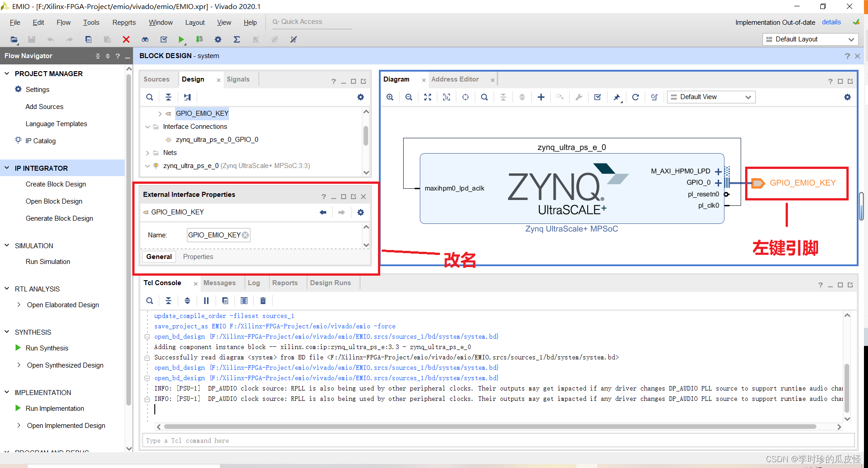The image size is (868, 468).
Task: Validate design with the checkbox icon
Action: click(x=598, y=97)
